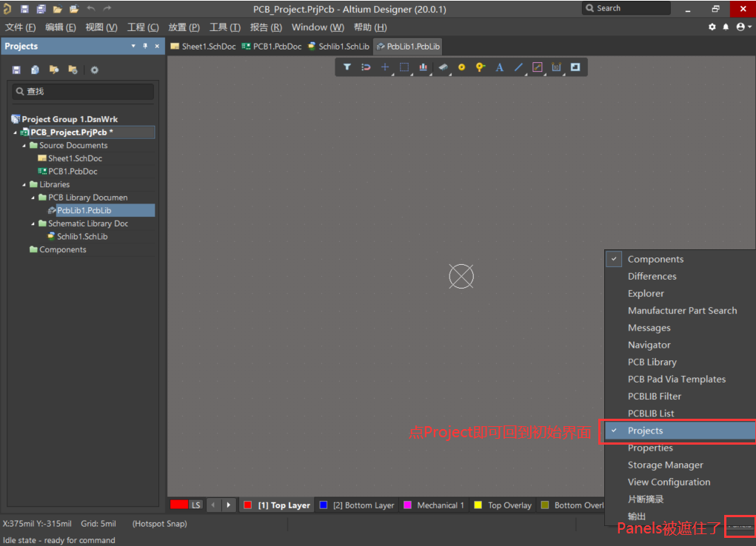This screenshot has width=756, height=546.
Task: Open the 工程 (C) menu
Action: 143,27
